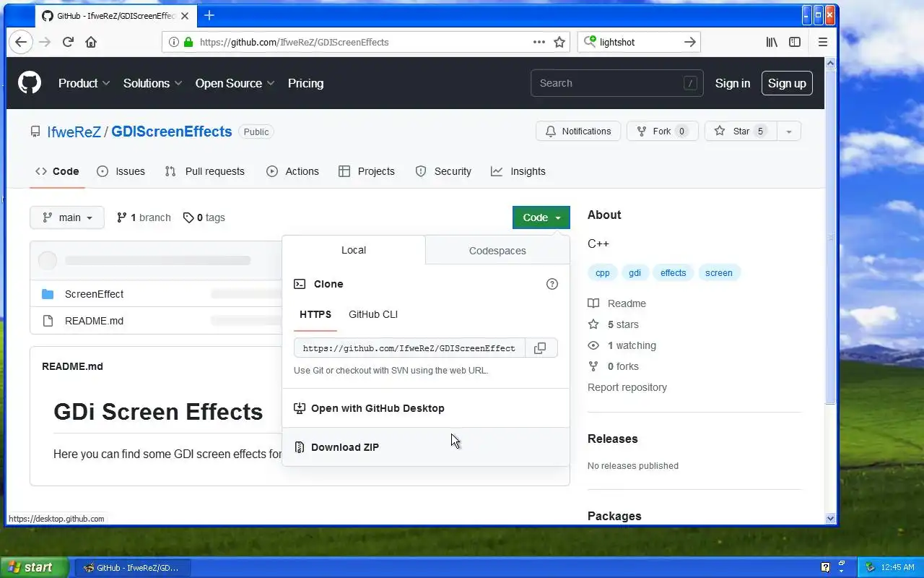
Task: Click the cpp topic tag
Action: click(602, 273)
